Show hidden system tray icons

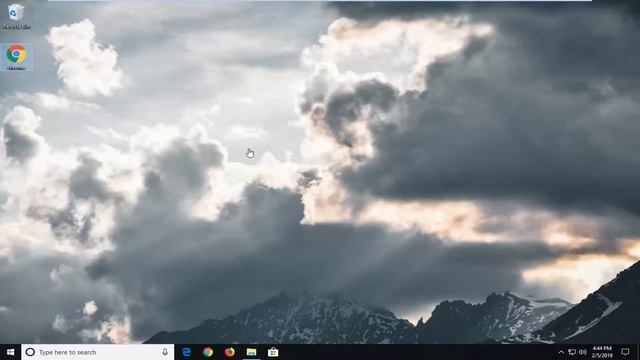(561, 352)
